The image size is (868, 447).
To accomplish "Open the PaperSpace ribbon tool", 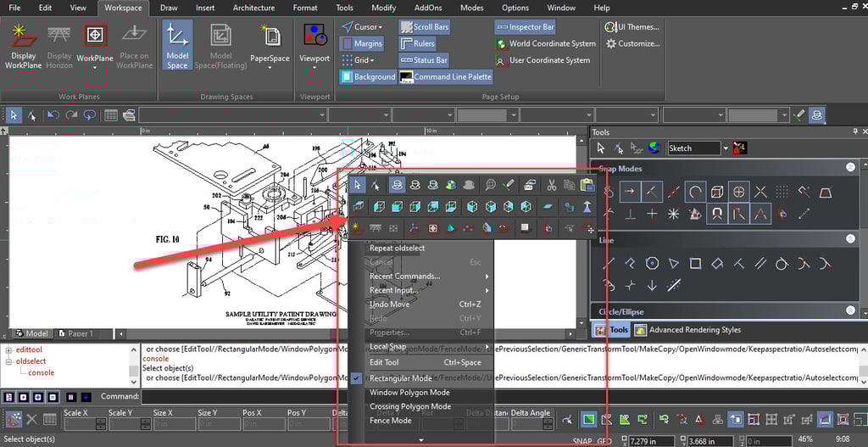I will (270, 47).
